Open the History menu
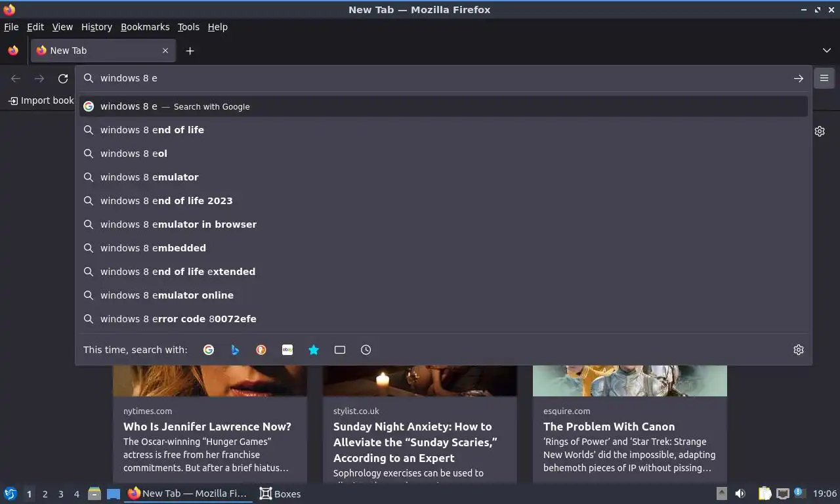This screenshot has width=840, height=504. [x=96, y=27]
